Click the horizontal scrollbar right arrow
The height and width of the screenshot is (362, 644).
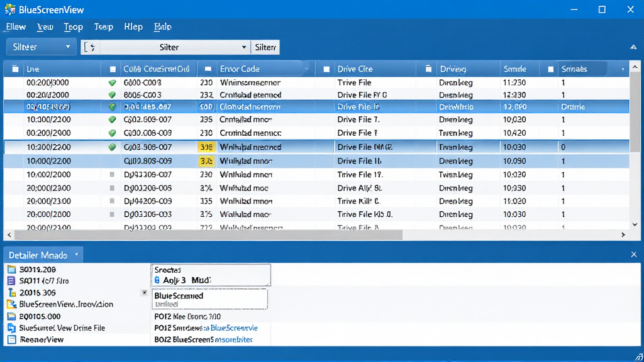pyautogui.click(x=623, y=235)
